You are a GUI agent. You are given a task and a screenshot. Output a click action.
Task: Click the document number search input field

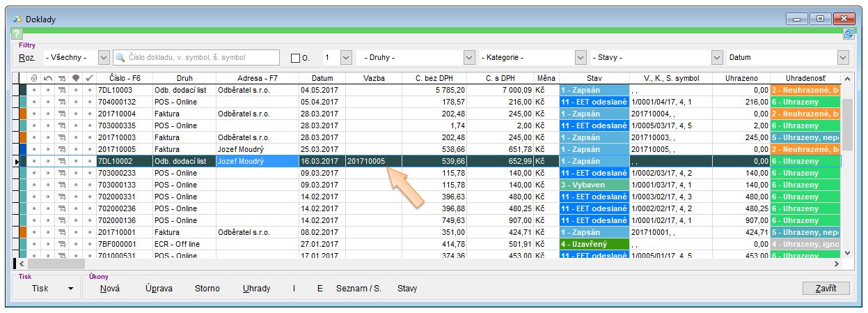[202, 58]
